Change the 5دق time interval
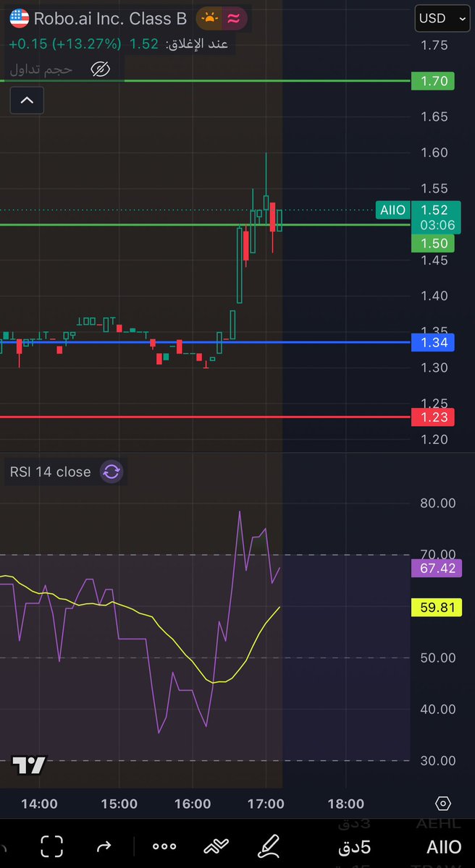475x868 pixels. click(x=355, y=846)
